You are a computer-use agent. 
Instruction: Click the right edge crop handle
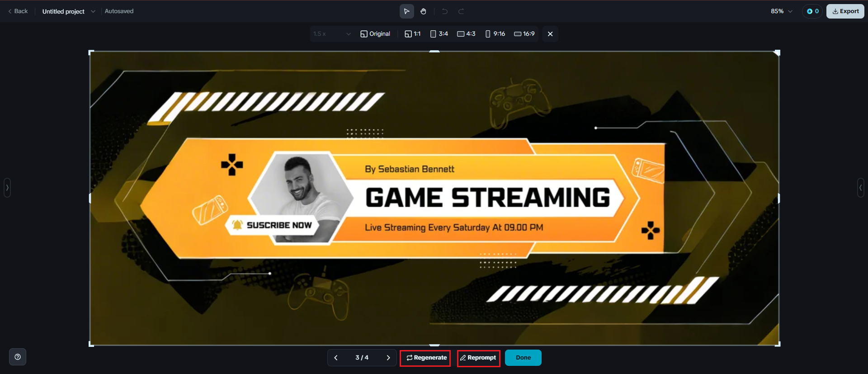[778, 198]
